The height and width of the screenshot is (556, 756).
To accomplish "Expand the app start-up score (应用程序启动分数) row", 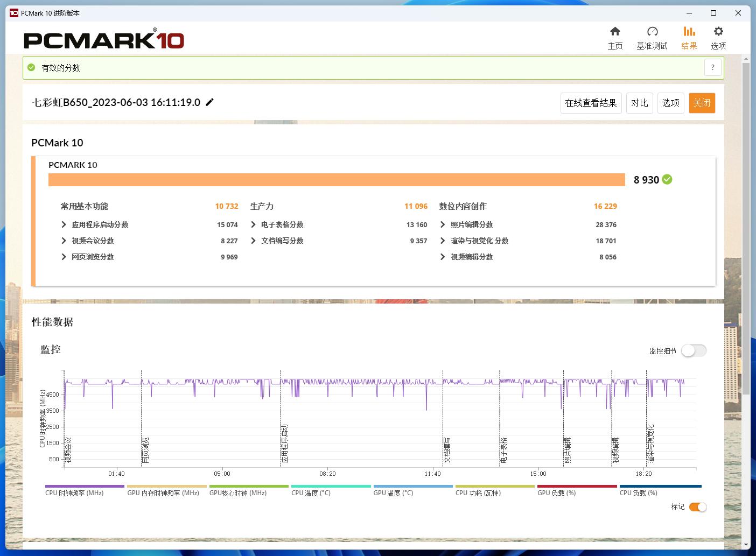I will point(64,225).
